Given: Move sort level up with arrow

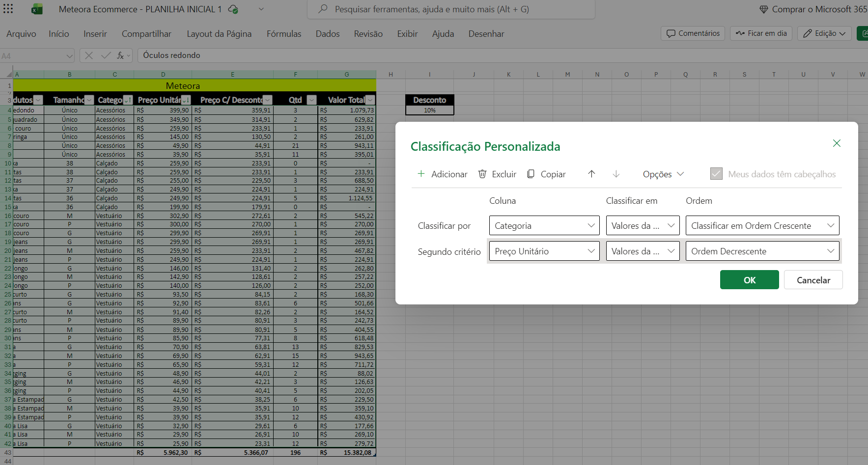Looking at the screenshot, I should click(x=591, y=174).
